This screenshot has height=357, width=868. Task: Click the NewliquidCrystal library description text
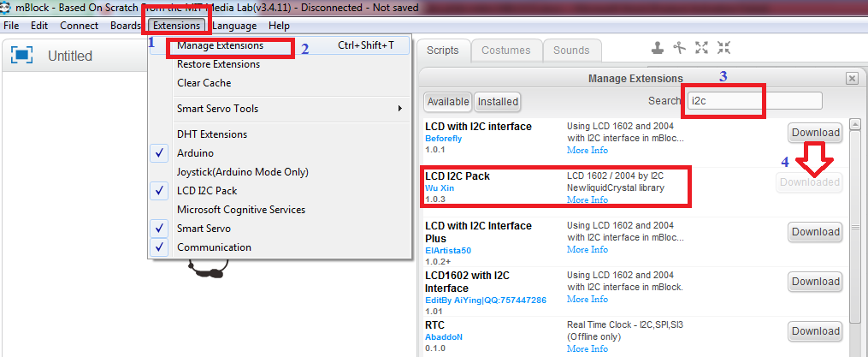[616, 188]
